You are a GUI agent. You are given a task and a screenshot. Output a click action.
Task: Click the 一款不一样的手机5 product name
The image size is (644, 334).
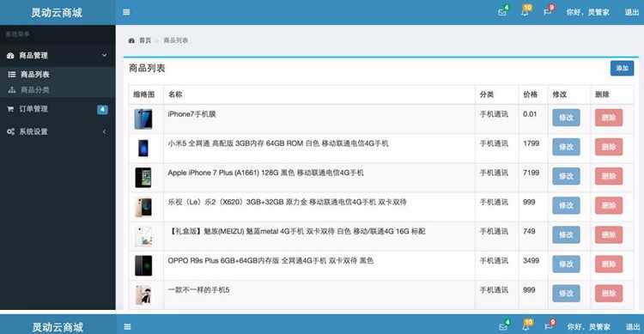(199, 290)
